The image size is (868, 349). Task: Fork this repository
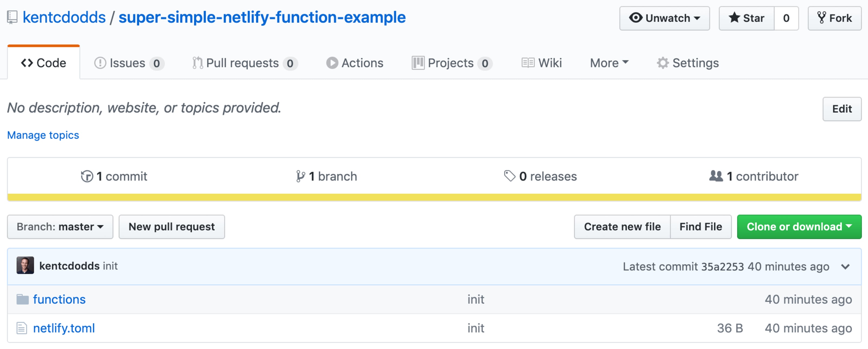tap(834, 18)
